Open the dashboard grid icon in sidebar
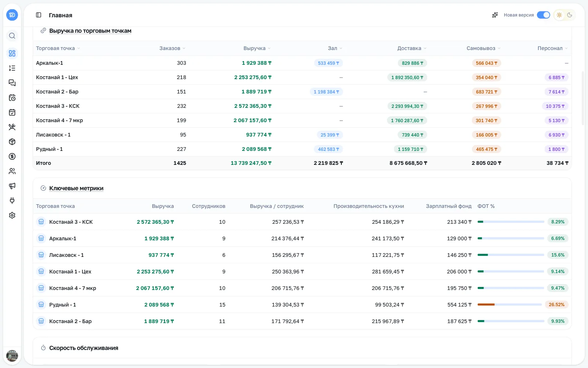Image resolution: width=588 pixels, height=368 pixels. 12,53
